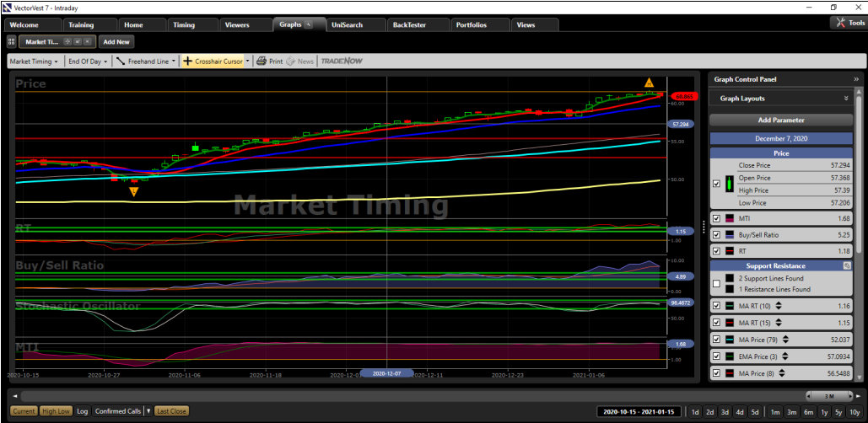
Task: Switch to the Timing tab
Action: tap(192, 25)
